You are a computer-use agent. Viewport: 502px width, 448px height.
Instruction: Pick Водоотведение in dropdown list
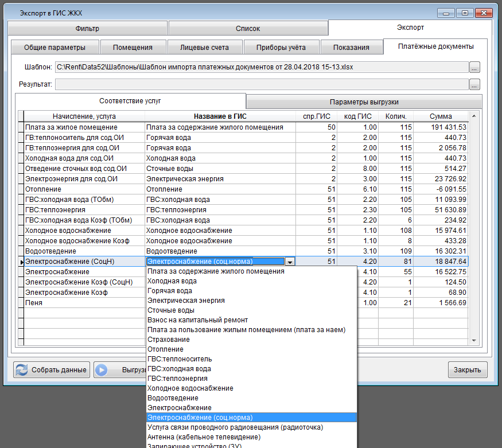(x=251, y=398)
